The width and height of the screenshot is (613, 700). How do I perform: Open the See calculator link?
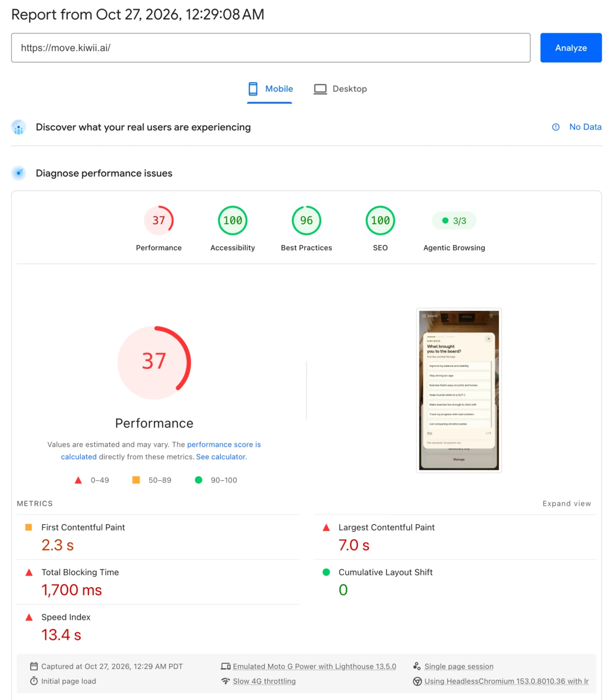(221, 457)
